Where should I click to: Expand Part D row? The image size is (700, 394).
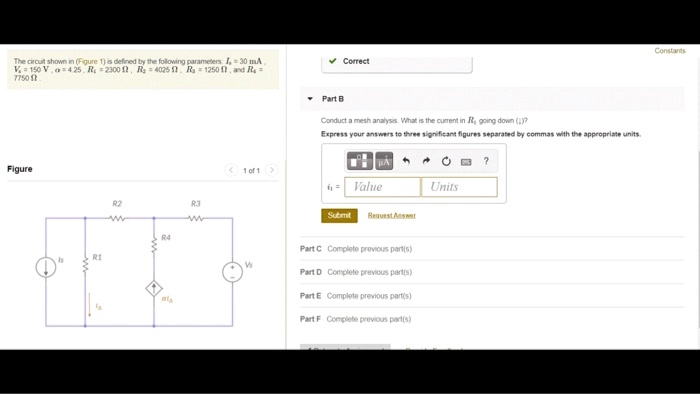tap(492, 272)
